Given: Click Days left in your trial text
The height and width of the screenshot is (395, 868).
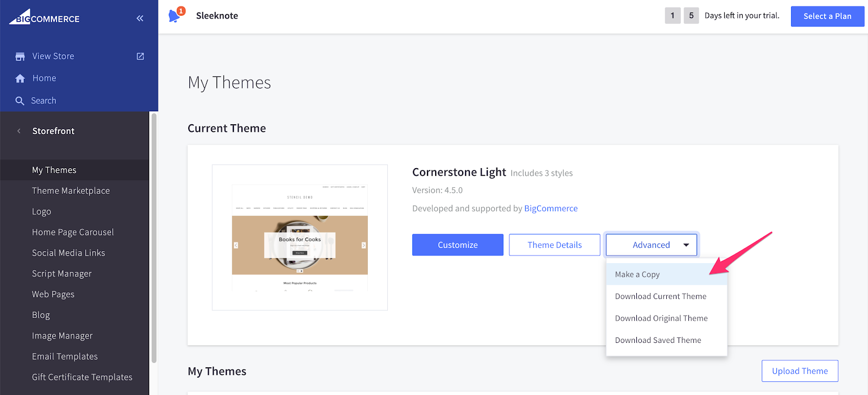Looking at the screenshot, I should tap(742, 16).
